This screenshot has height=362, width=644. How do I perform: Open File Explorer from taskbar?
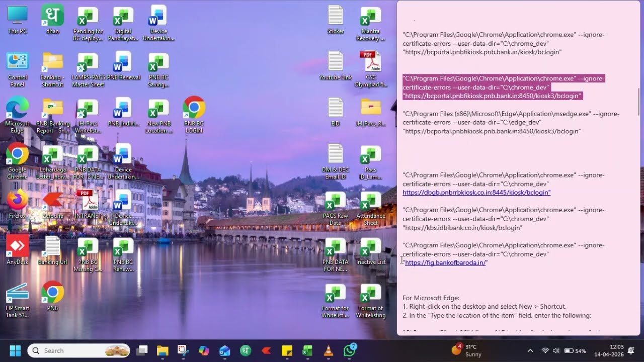point(163,350)
